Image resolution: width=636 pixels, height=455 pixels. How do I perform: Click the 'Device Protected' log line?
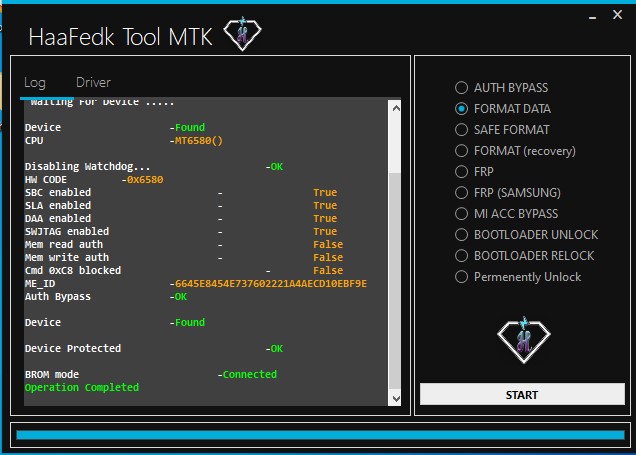73,348
